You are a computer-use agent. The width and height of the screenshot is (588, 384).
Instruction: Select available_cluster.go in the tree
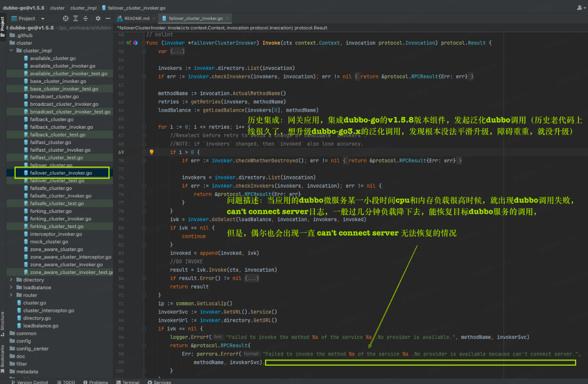point(53,58)
